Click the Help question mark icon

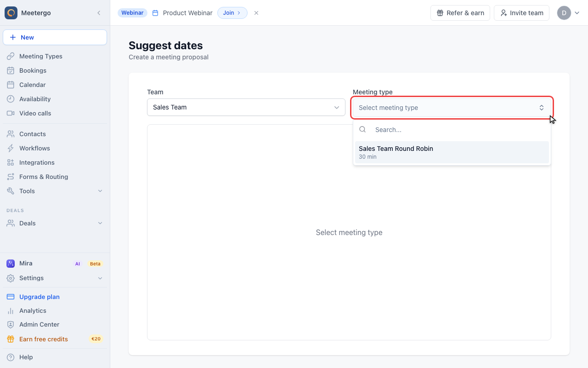coord(11,357)
